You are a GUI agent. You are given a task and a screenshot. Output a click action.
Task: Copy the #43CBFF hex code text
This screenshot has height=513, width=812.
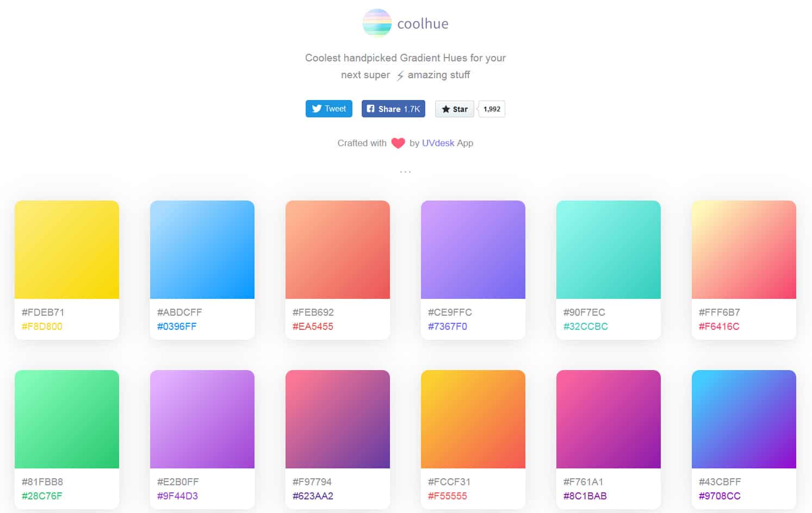(x=720, y=482)
